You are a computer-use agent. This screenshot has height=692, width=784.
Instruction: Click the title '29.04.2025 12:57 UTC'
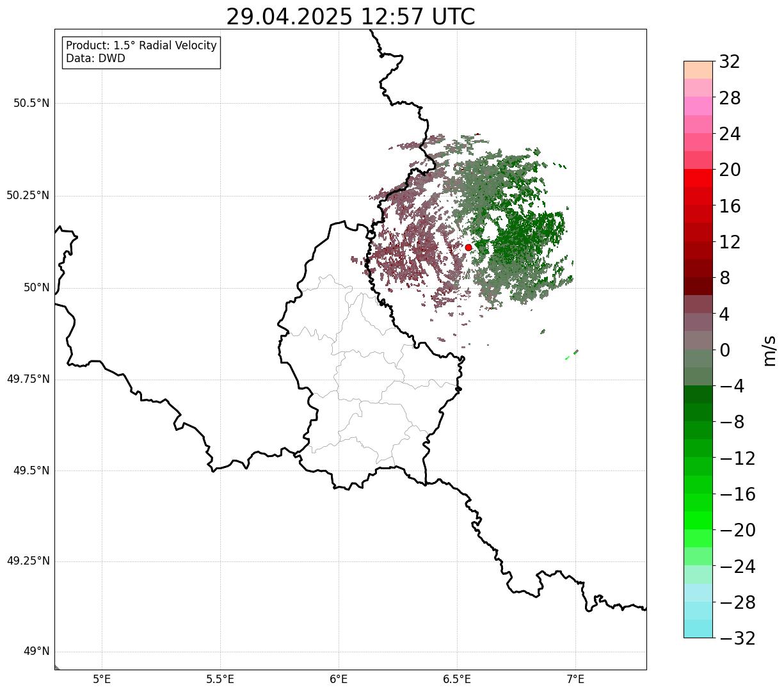pos(351,17)
